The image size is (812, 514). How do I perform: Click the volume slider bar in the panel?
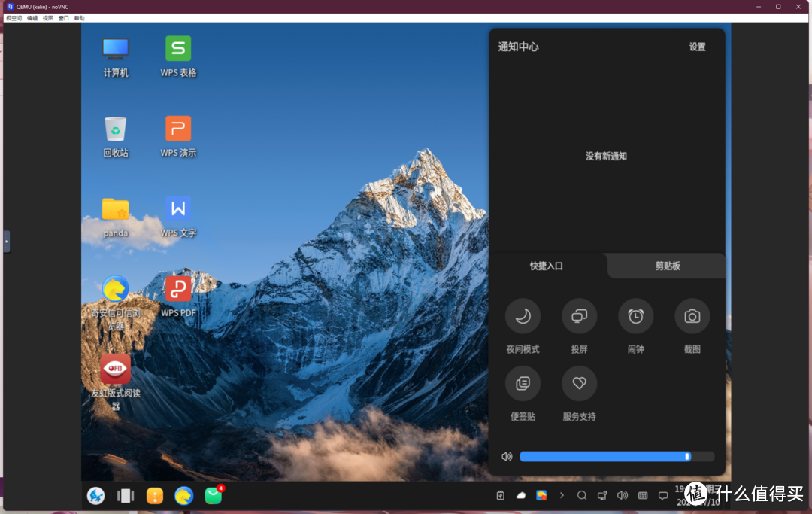617,456
